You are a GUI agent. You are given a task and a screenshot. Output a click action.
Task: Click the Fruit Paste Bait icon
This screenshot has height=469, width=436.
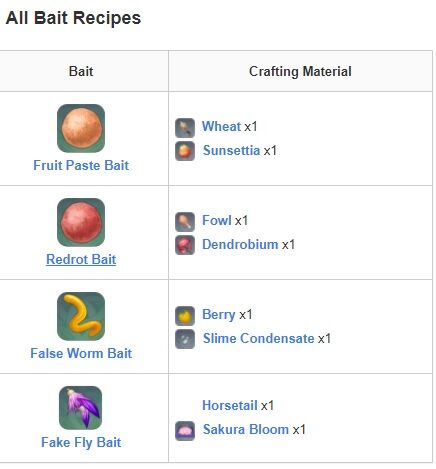(81, 128)
